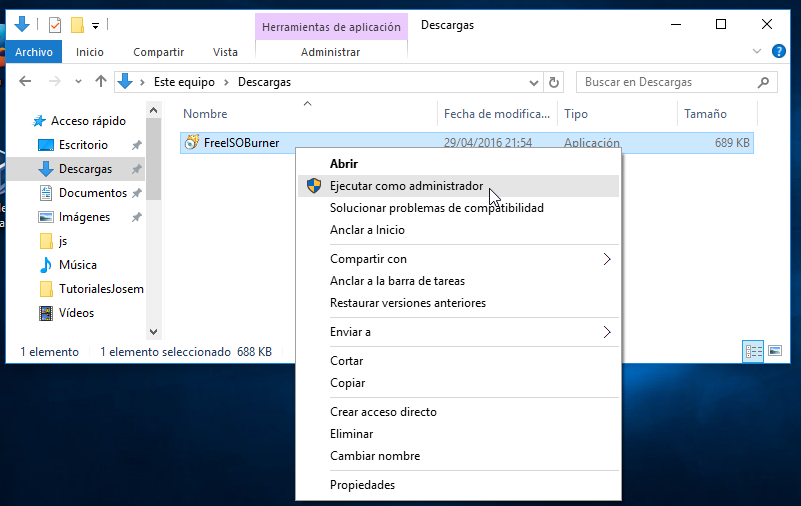Click the Buscar en Descargas search field
This screenshot has height=506, width=801.
676,82
